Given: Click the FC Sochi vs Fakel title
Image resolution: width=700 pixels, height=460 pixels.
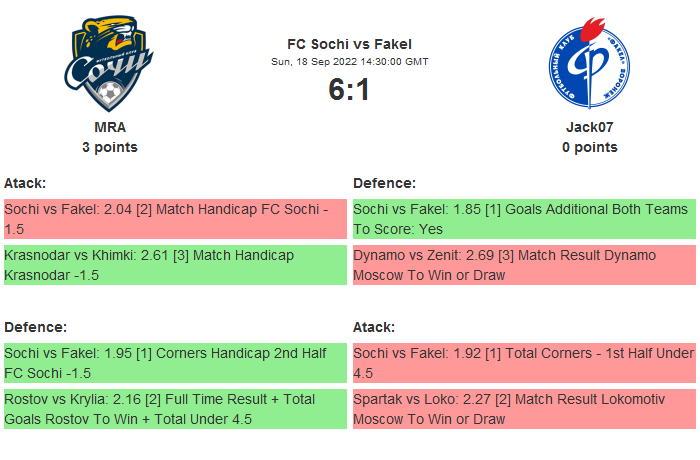Looking at the screenshot, I should (349, 44).
